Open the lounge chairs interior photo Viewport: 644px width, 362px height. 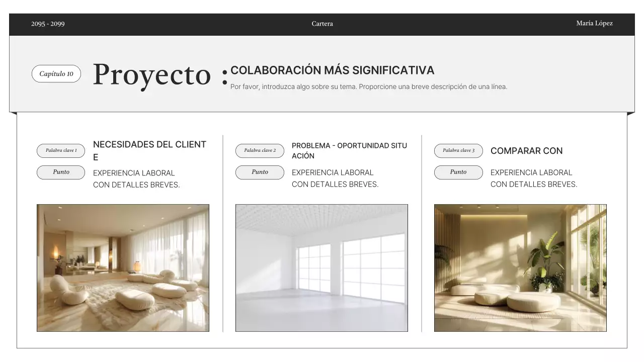coord(122,267)
